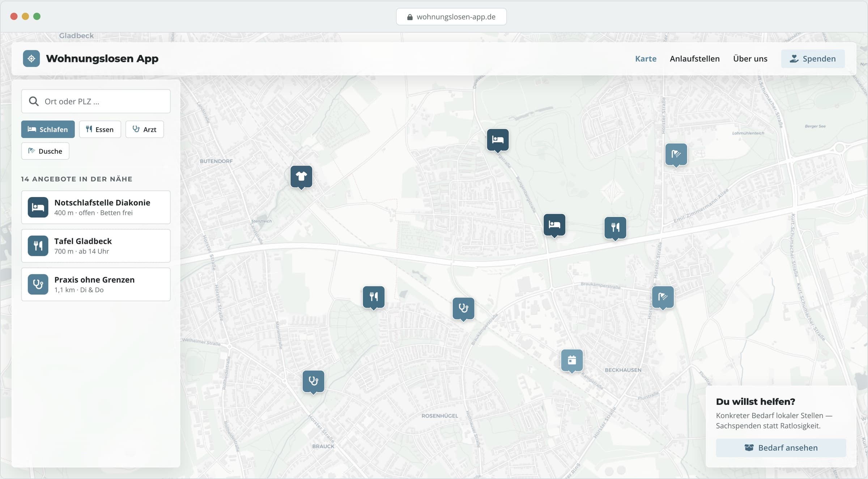Viewport: 868px width, 479px height.
Task: Focus the Ort oder PLZ search field
Action: click(96, 101)
